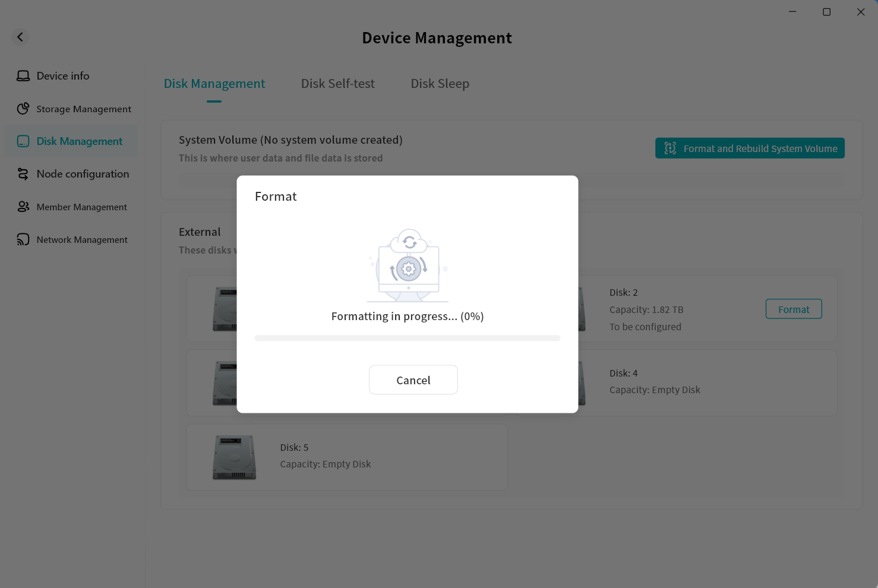Viewport: 878px width, 588px height.
Task: Go to Storage Management section
Action: [84, 109]
